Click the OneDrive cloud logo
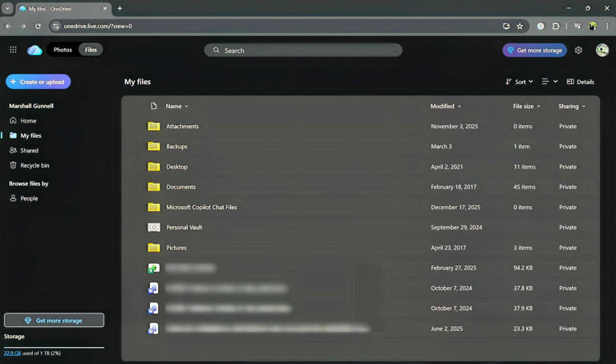The height and width of the screenshot is (364, 616). click(34, 50)
